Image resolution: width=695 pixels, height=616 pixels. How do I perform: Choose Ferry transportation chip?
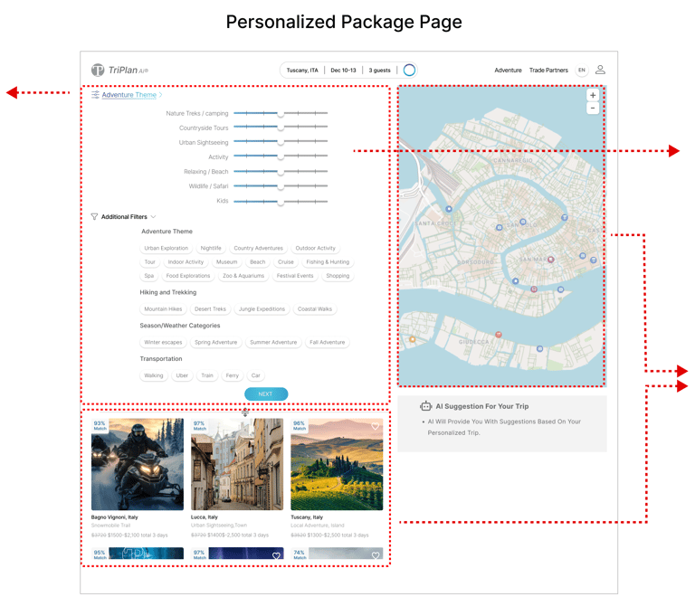(233, 375)
